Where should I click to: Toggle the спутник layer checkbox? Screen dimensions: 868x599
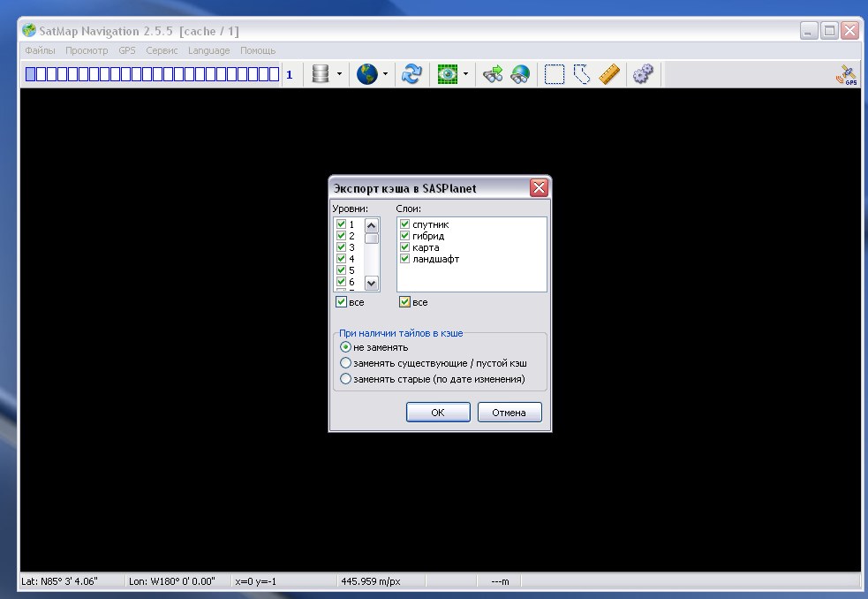point(404,224)
